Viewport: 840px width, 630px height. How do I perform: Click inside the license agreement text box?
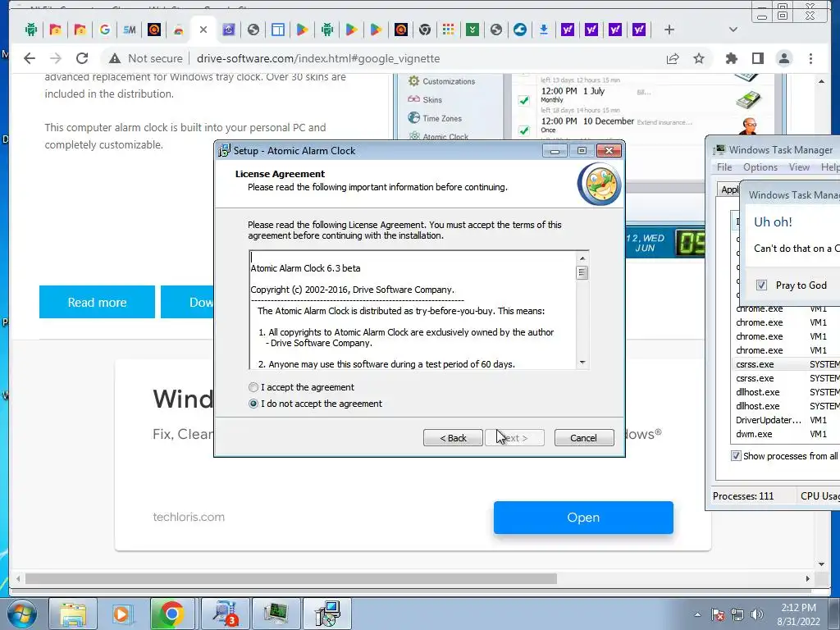coord(413,309)
